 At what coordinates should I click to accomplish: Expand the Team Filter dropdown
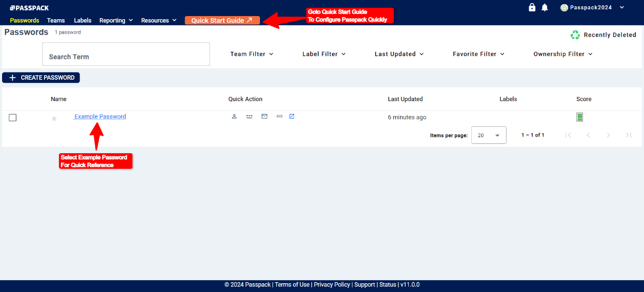252,54
